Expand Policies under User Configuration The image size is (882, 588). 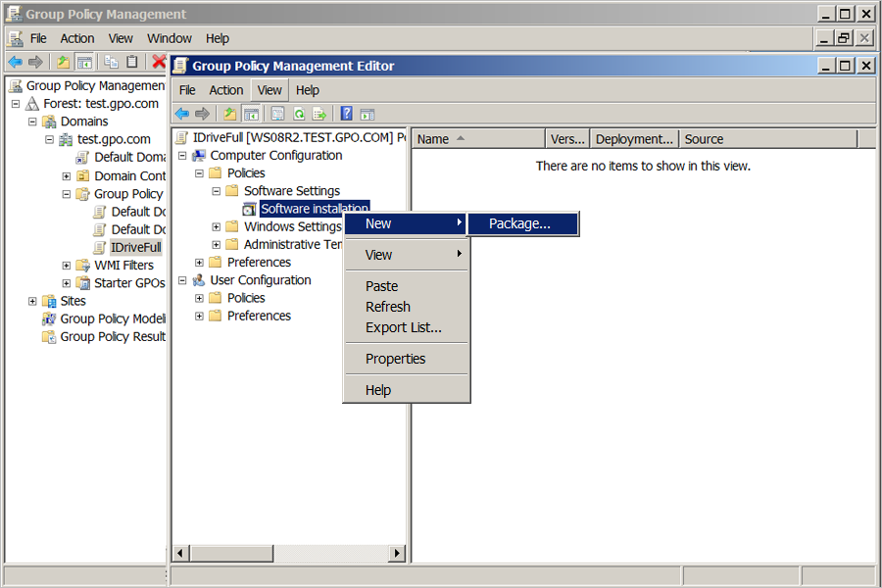pos(199,298)
